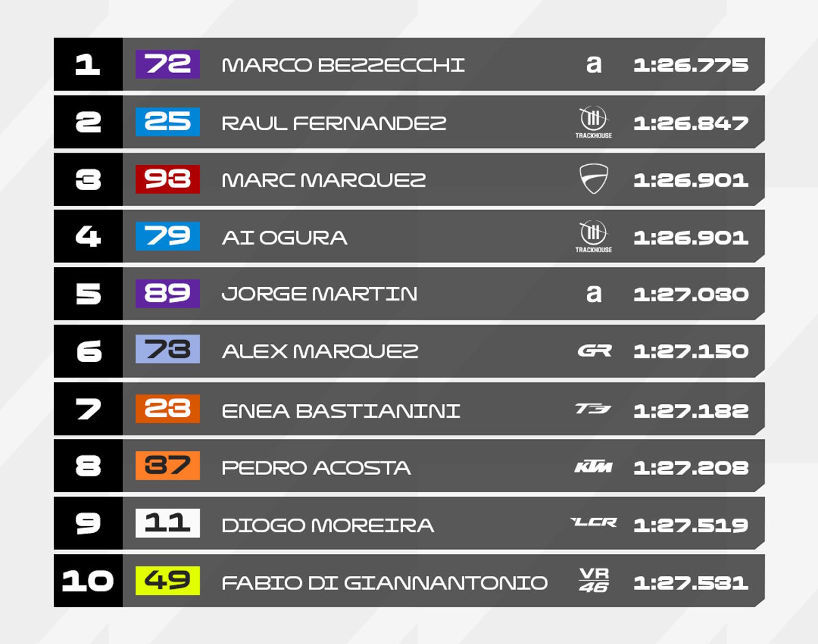Click the position 10 box
Image resolution: width=818 pixels, height=644 pixels.
tap(88, 581)
